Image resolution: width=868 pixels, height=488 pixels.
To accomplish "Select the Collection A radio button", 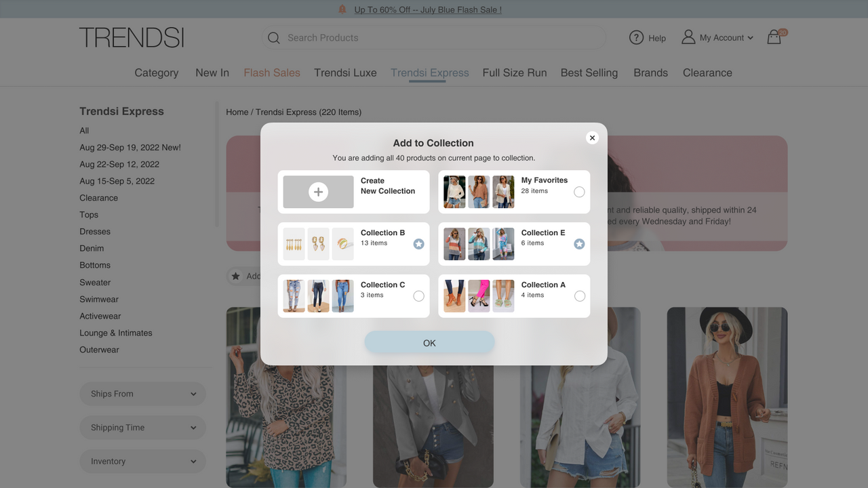I will pos(579,296).
